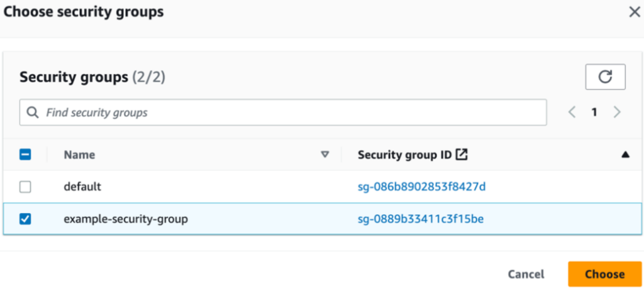Open link sg-0889b33411c3f15be
Viewport: 644px width, 289px height.
point(421,219)
